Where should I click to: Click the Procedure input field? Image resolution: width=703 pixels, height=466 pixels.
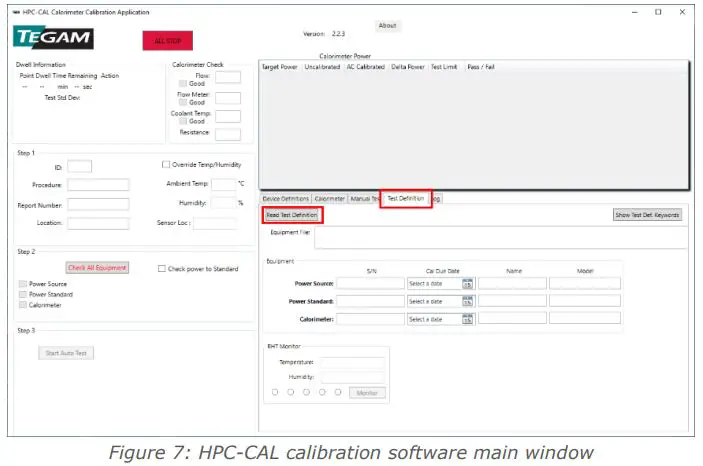(98, 185)
